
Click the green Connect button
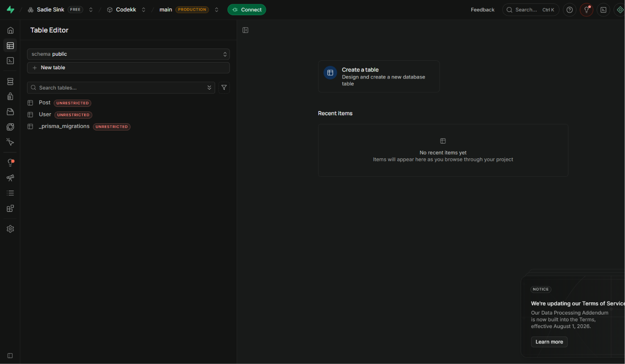[247, 10]
